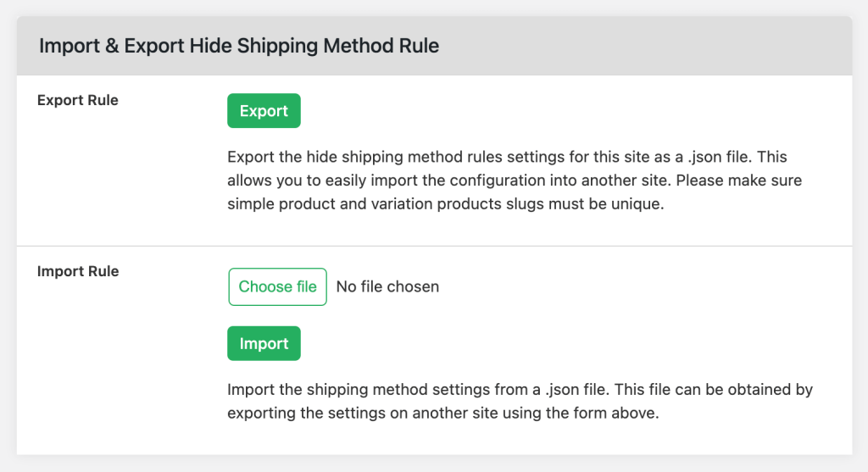Viewport: 868px width, 472px height.
Task: Click the "No file chosen" text
Action: tap(387, 286)
